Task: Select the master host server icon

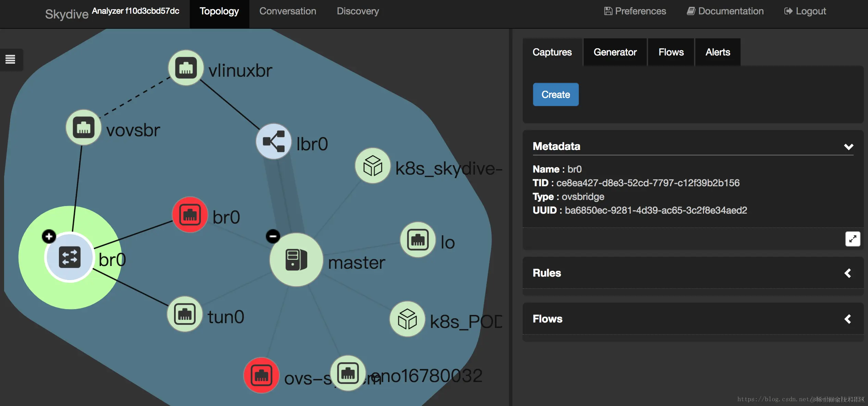Action: [x=296, y=260]
